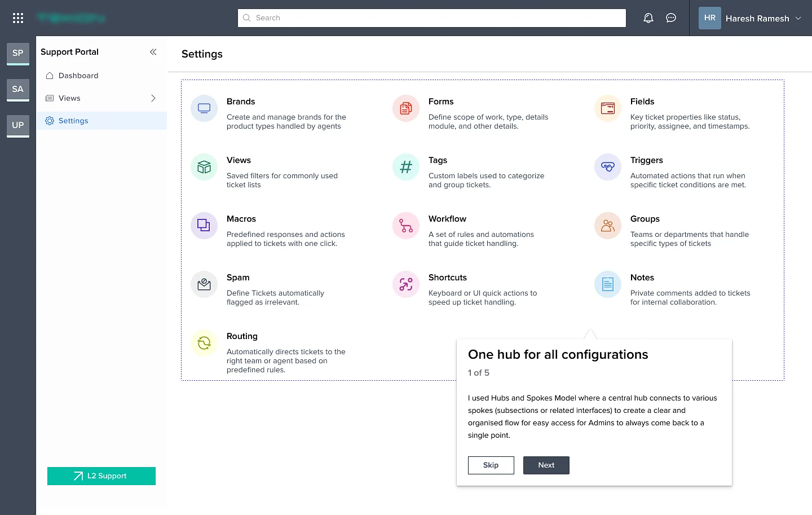The image size is (812, 515).
Task: Open notifications bell icon
Action: pyautogui.click(x=648, y=18)
